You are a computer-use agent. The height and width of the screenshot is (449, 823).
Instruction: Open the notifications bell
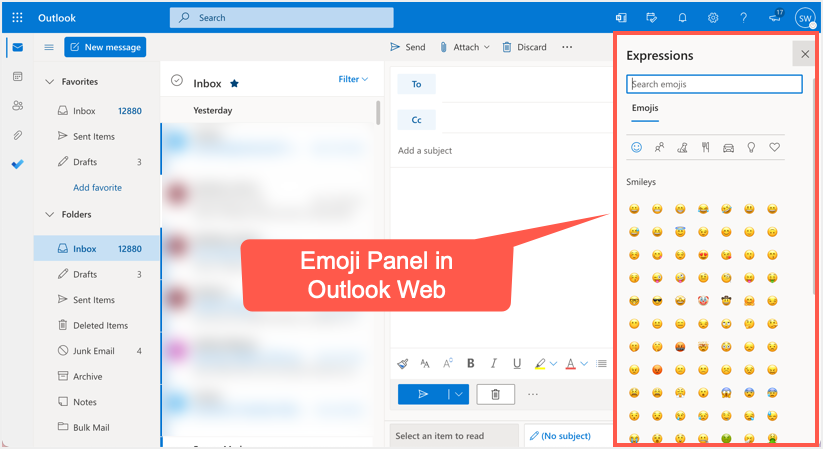[x=682, y=18]
